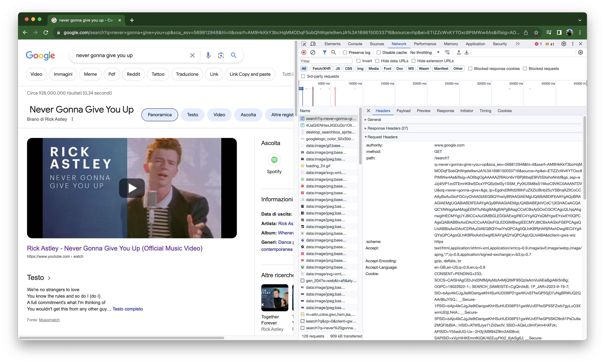Open the Cookies tab
Viewport: 605px width, 364px height.
click(x=504, y=111)
